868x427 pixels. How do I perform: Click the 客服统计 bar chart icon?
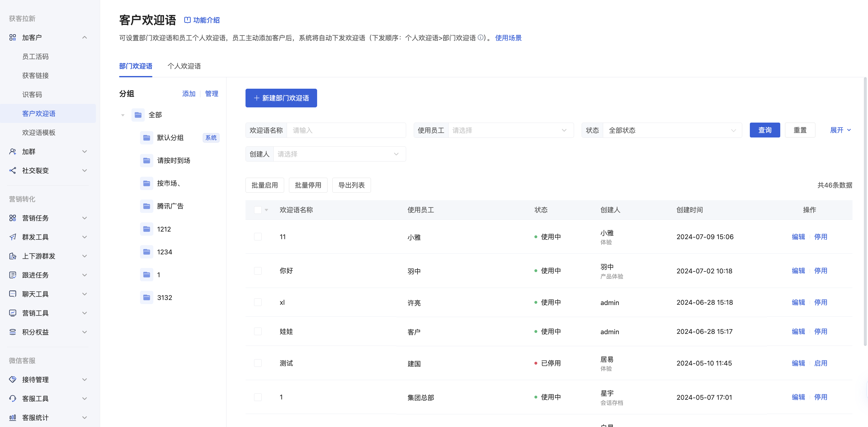(12, 417)
